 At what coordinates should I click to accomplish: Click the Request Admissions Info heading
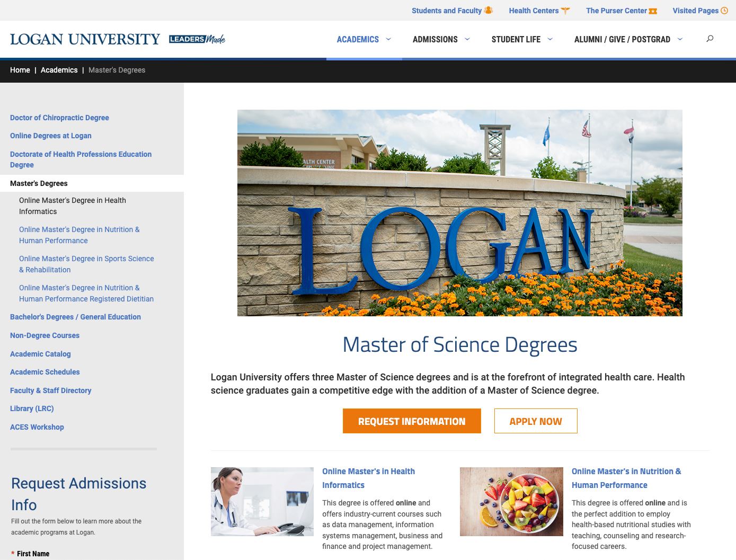click(78, 494)
